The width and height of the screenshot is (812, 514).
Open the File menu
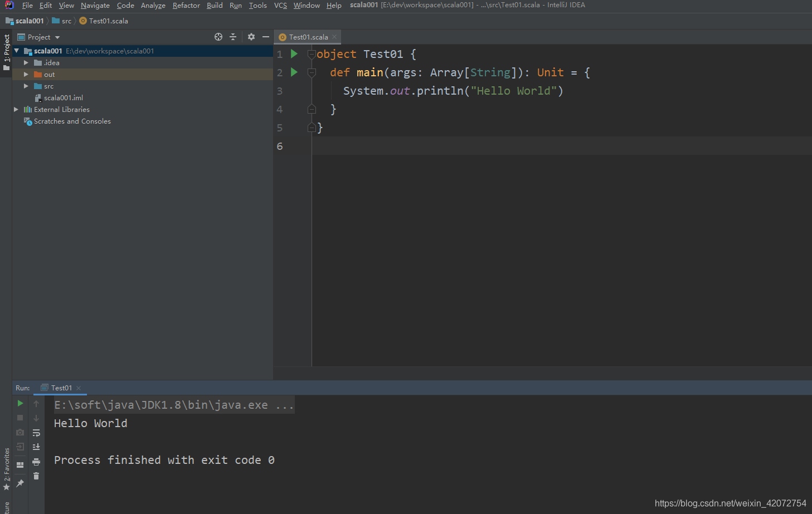pos(27,6)
